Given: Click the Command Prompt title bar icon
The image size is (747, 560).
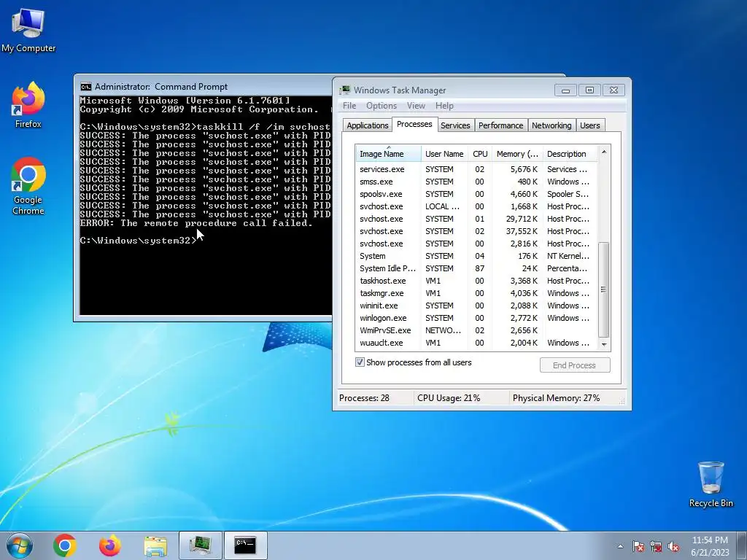Looking at the screenshot, I should [86, 87].
